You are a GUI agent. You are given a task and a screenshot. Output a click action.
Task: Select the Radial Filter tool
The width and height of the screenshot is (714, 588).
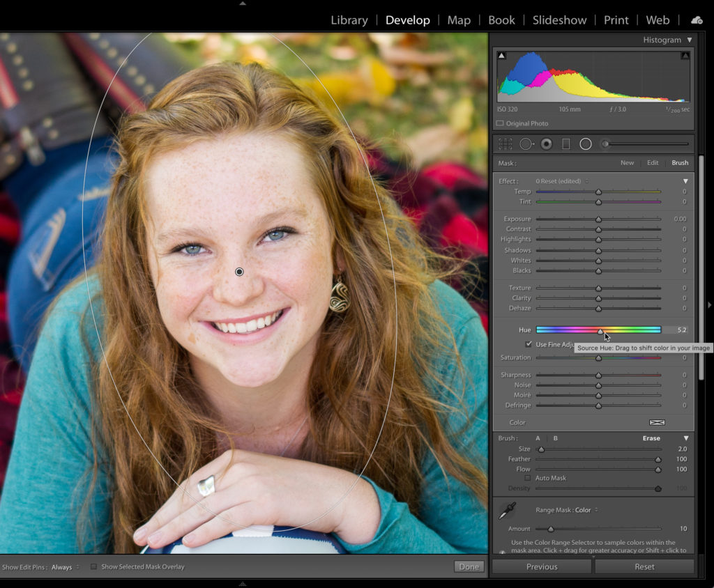(586, 144)
